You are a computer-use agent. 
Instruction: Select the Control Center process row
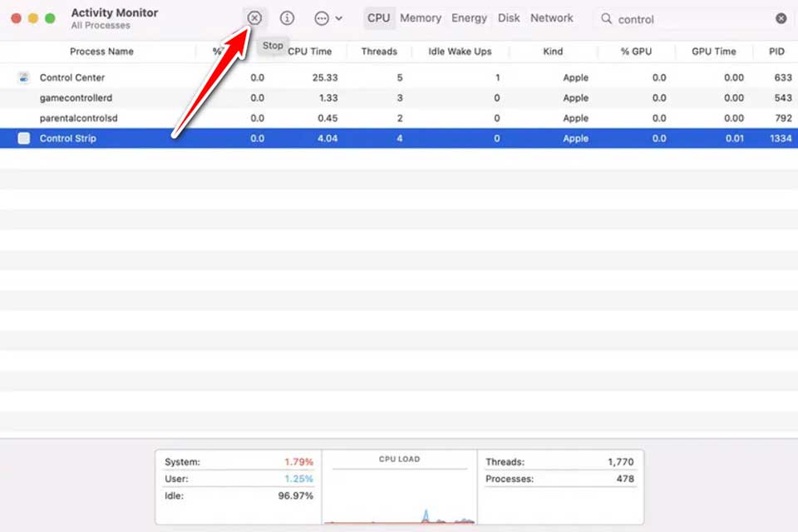[399, 77]
